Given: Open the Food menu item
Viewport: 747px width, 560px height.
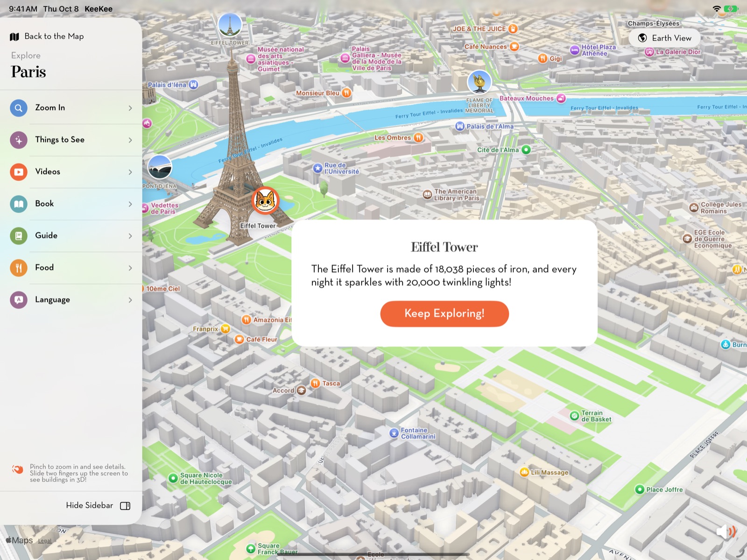Looking at the screenshot, I should click(x=71, y=268).
